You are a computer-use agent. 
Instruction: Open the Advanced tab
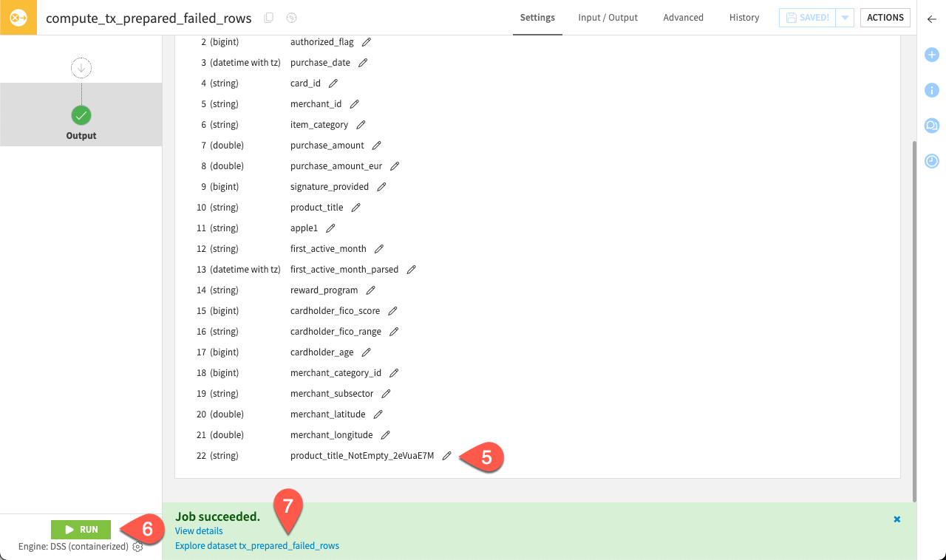click(683, 17)
